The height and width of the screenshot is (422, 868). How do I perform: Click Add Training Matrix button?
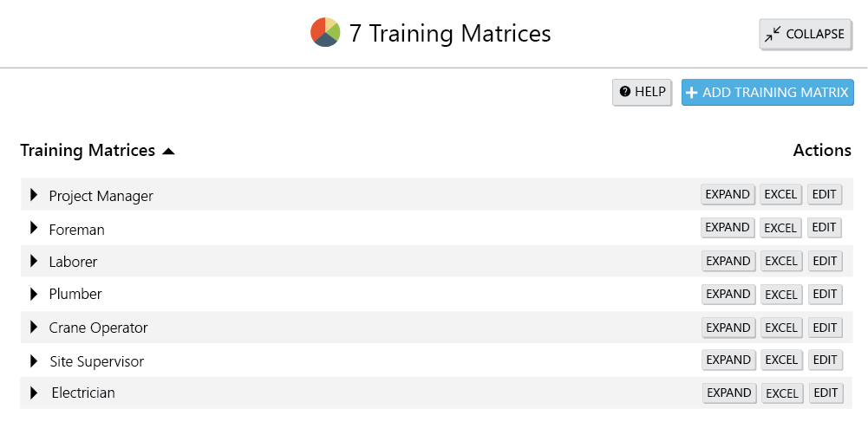tap(767, 92)
